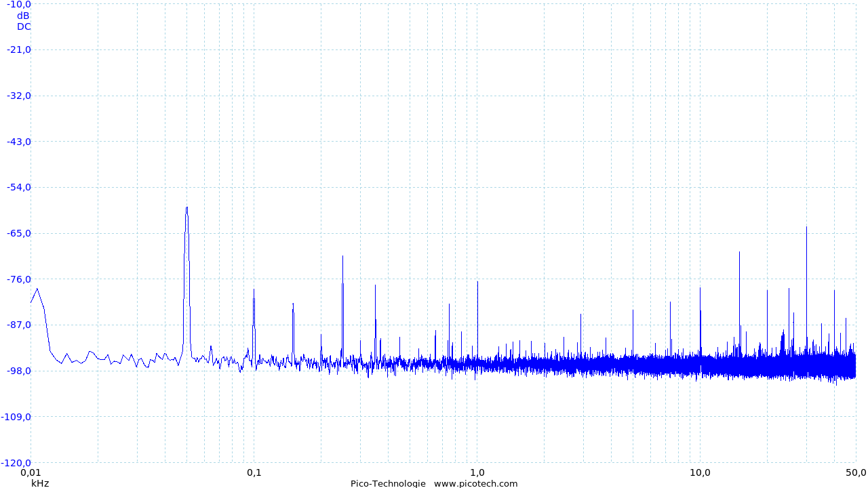
Task: Click the kHz unit label
Action: (40, 483)
